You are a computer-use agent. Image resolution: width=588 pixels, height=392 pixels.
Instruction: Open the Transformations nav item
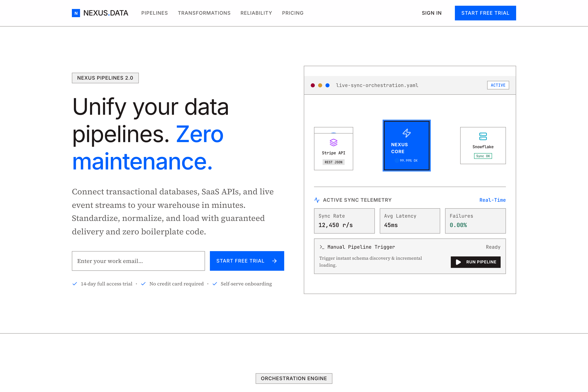[x=204, y=13]
